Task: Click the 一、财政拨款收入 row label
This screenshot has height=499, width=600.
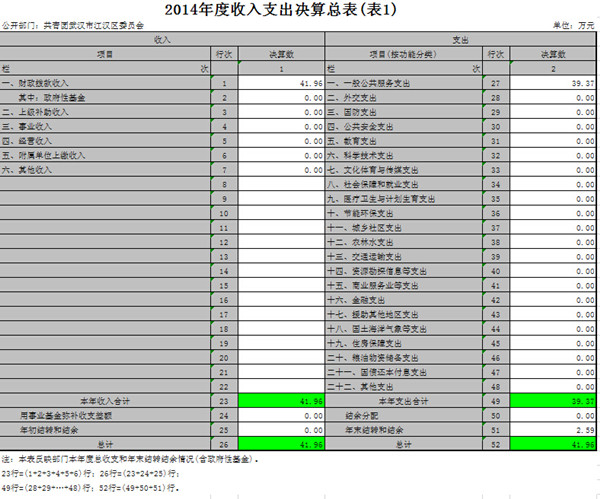Action: (46, 83)
